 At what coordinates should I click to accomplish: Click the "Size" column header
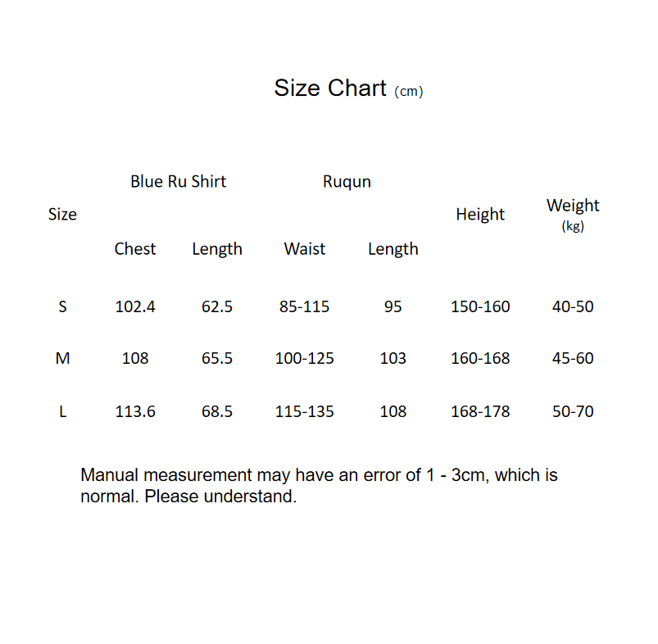[62, 215]
